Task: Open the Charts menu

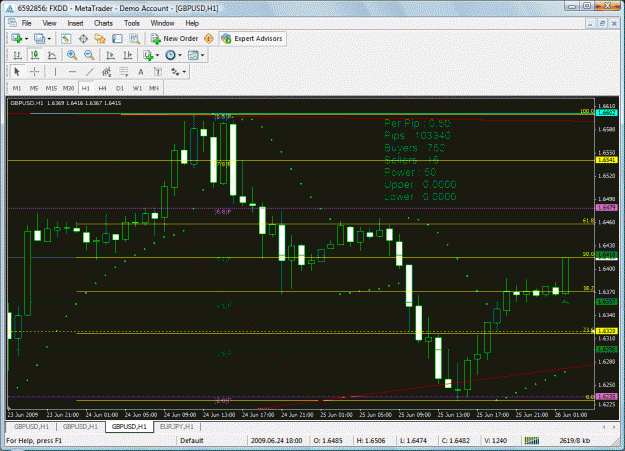Action: [103, 23]
